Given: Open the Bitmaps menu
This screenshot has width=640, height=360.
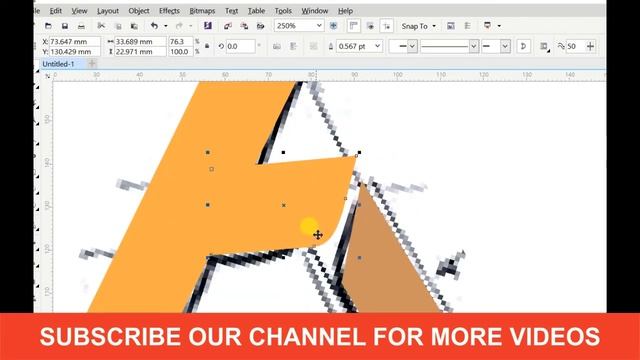Looking at the screenshot, I should 202,11.
